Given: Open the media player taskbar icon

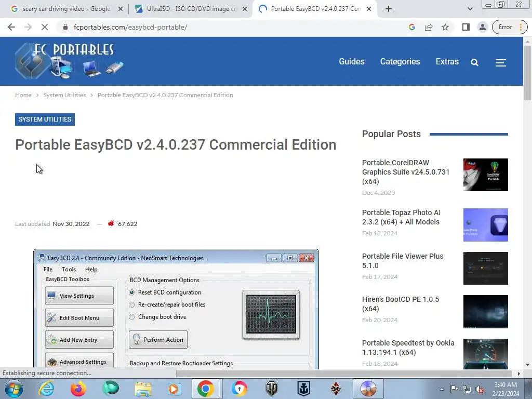Looking at the screenshot, I should pyautogui.click(x=175, y=389).
